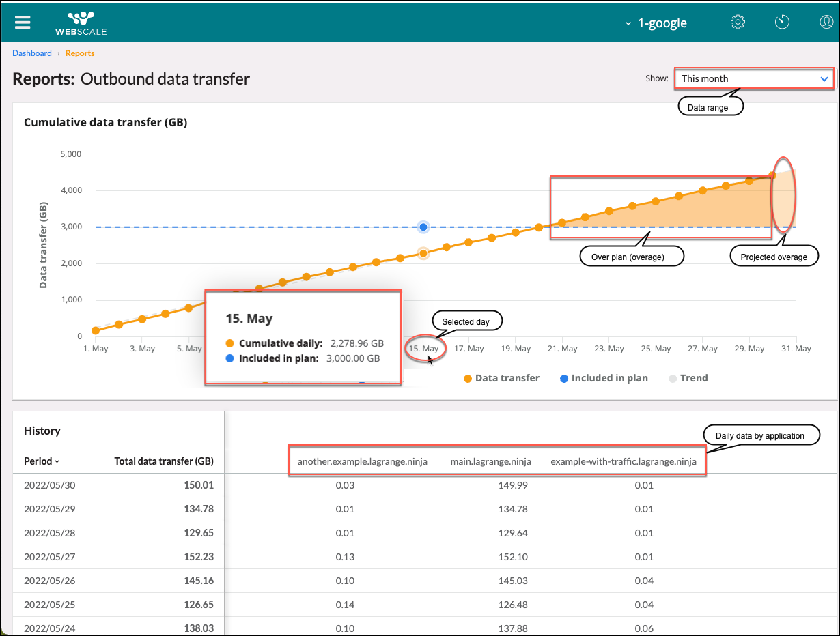Open the user profile icon
Image resolution: width=840 pixels, height=636 pixels.
tap(826, 22)
